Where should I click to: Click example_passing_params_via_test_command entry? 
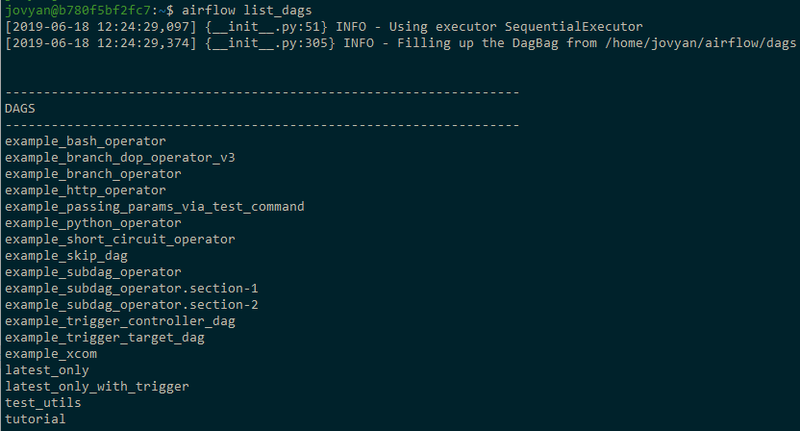click(x=155, y=207)
